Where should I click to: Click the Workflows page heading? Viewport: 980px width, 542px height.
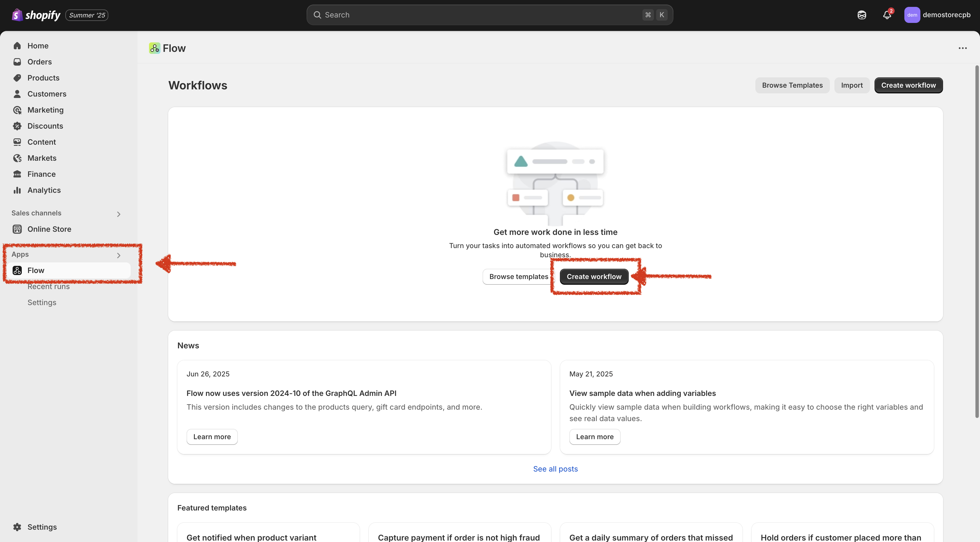(198, 85)
